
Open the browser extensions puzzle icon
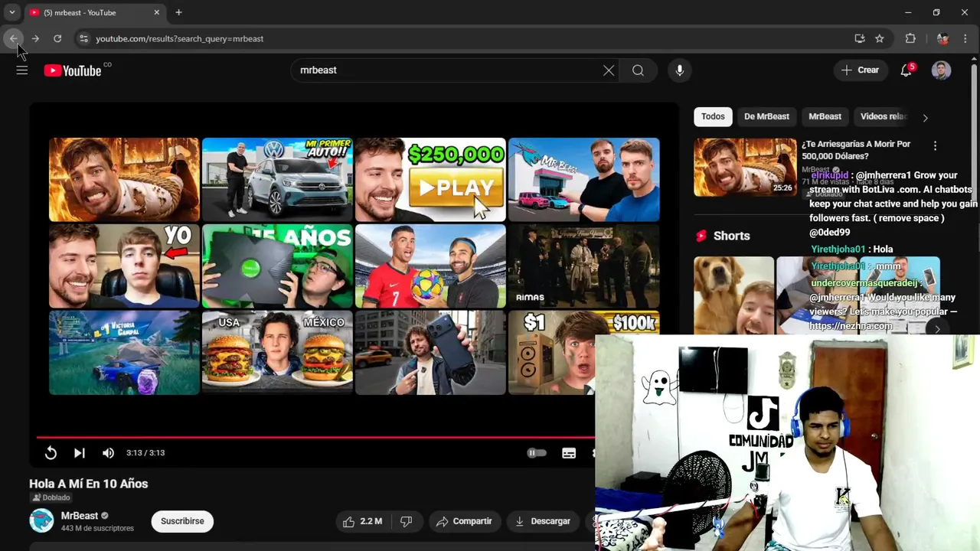coord(910,38)
